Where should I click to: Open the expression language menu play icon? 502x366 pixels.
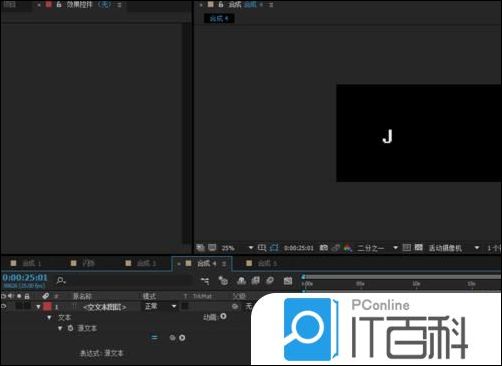pos(182,338)
